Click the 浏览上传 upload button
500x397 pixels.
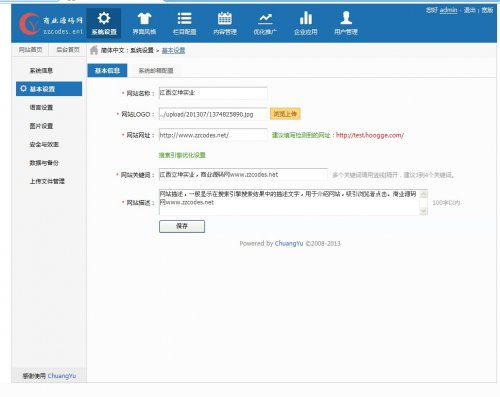(285, 114)
